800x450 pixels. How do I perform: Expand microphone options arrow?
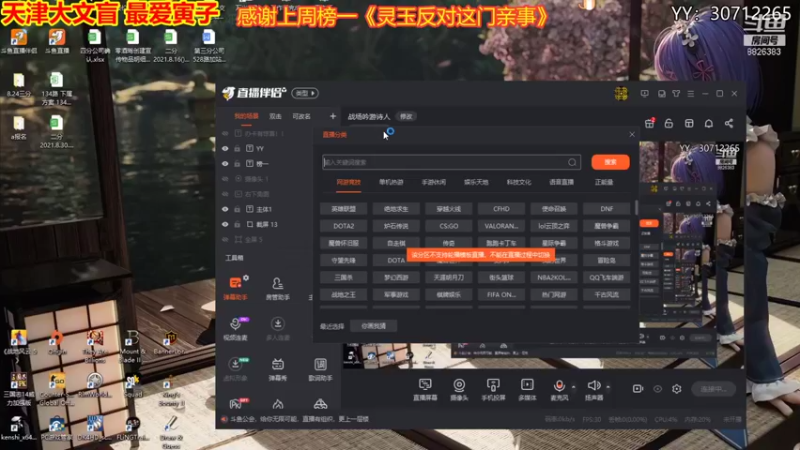tap(573, 387)
